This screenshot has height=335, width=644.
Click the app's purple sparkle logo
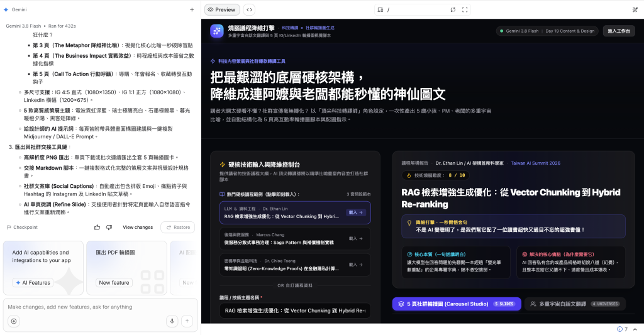[x=216, y=31]
